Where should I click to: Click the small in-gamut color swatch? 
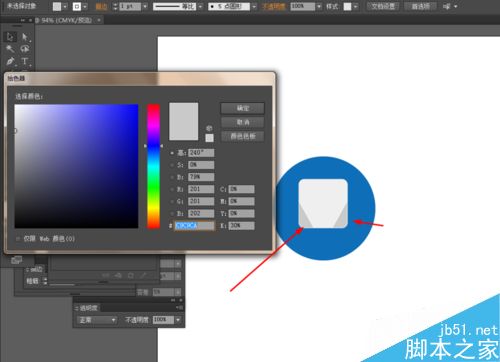tap(209, 138)
